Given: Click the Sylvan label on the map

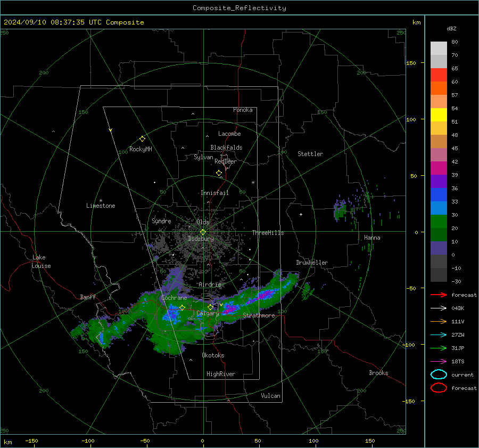Looking at the screenshot, I should (x=203, y=157).
